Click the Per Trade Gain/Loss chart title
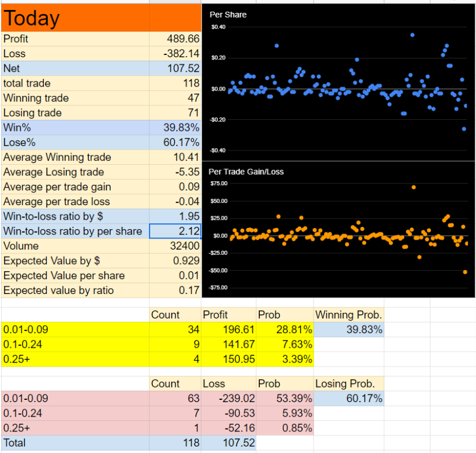 pyautogui.click(x=246, y=172)
